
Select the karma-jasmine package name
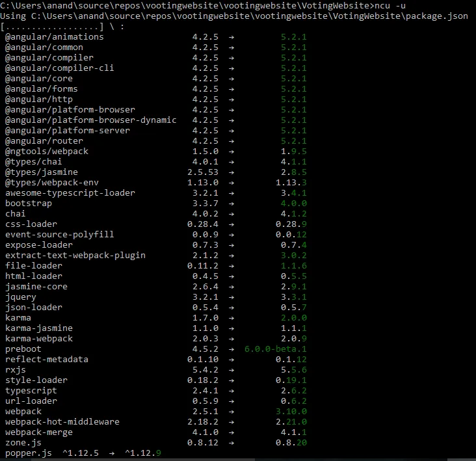click(39, 328)
